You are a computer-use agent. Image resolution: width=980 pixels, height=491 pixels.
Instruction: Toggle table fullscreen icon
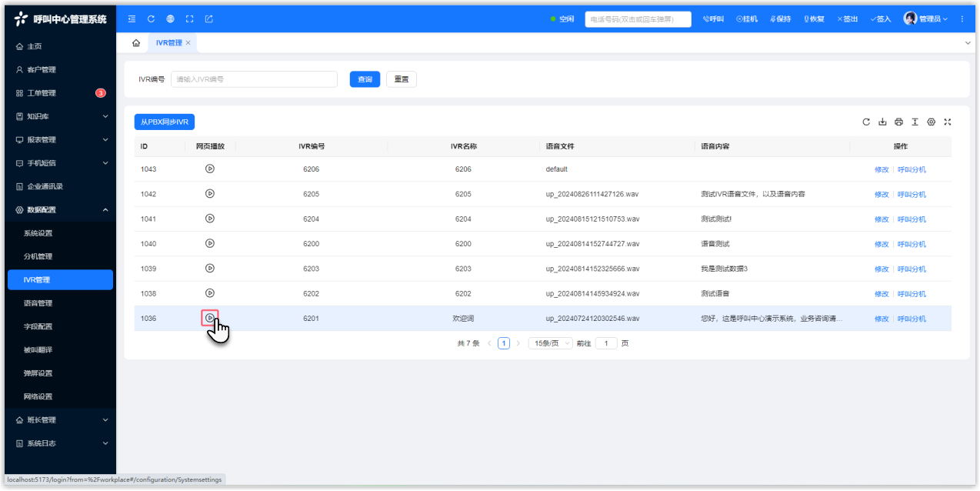click(948, 122)
